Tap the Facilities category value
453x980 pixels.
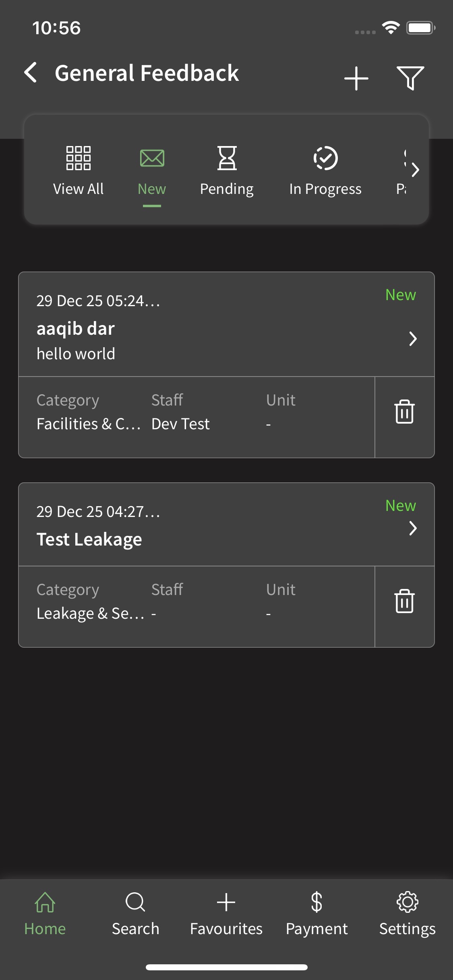pyautogui.click(x=89, y=424)
